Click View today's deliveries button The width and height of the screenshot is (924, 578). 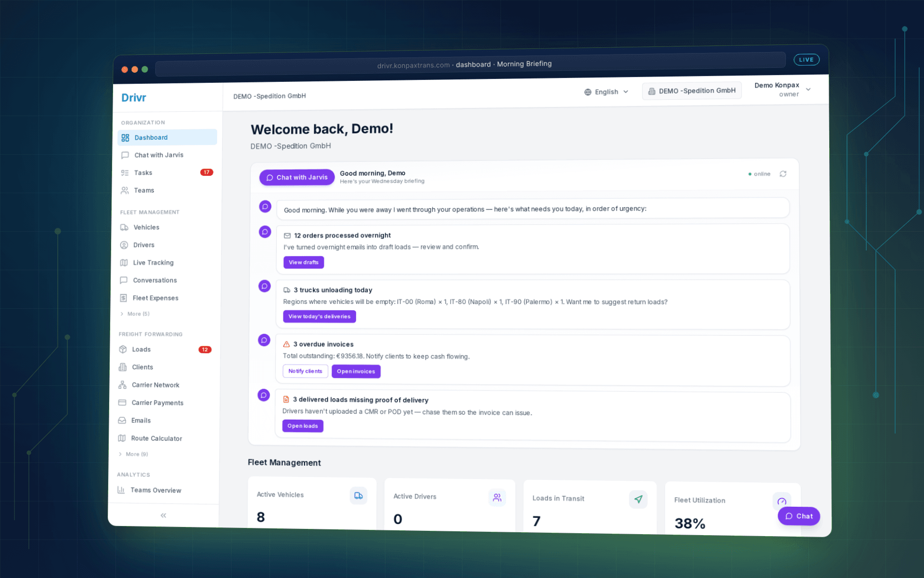(320, 316)
